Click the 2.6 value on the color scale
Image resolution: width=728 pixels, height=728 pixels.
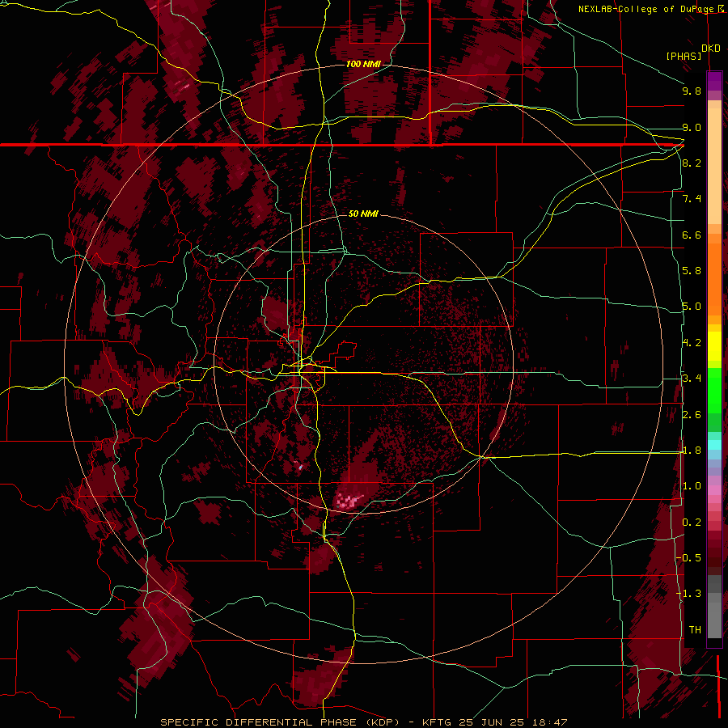[692, 415]
